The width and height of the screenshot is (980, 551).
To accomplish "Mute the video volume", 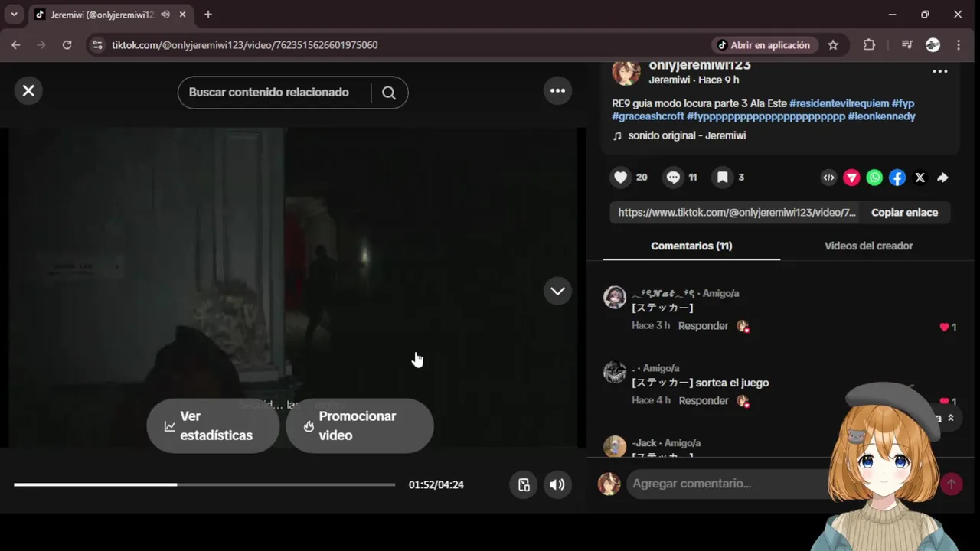I will pos(557,484).
